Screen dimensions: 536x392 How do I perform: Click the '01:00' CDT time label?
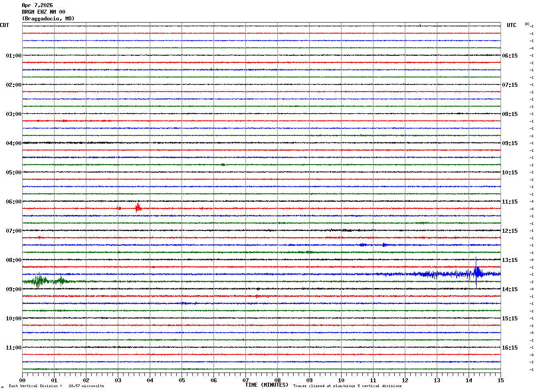(14, 56)
